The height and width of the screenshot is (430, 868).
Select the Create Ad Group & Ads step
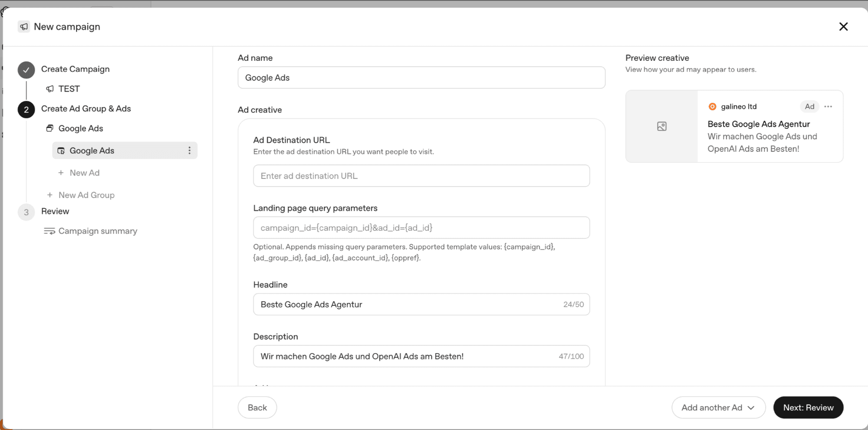click(86, 108)
